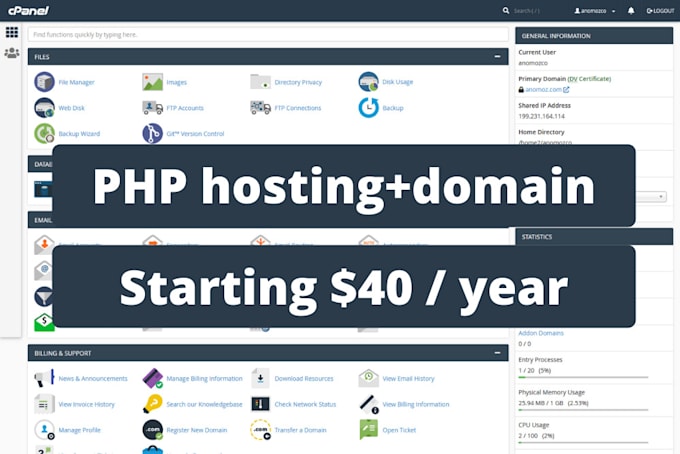Collapse the Billing & Support section
This screenshot has height=454, width=680.
(497, 353)
